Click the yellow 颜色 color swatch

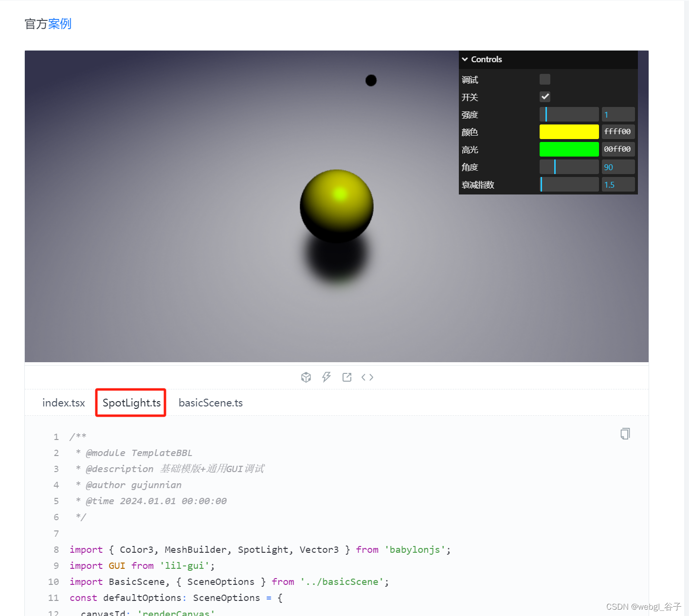point(569,131)
